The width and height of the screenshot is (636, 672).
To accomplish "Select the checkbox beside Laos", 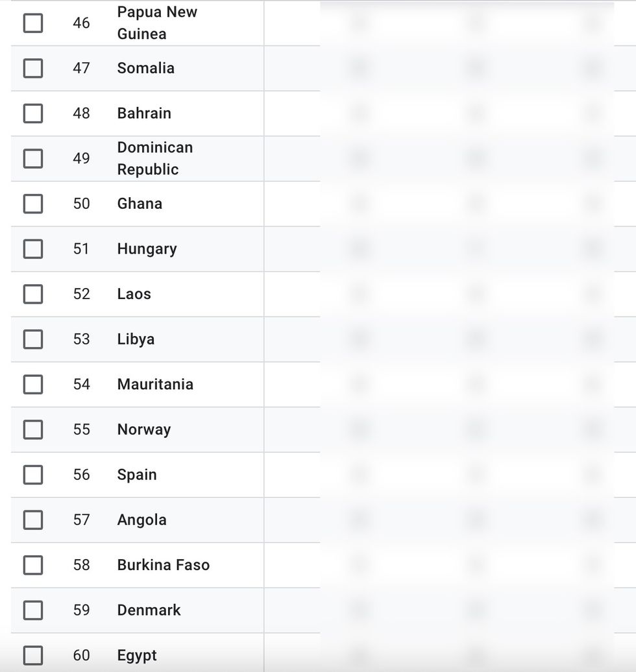I will tap(33, 294).
